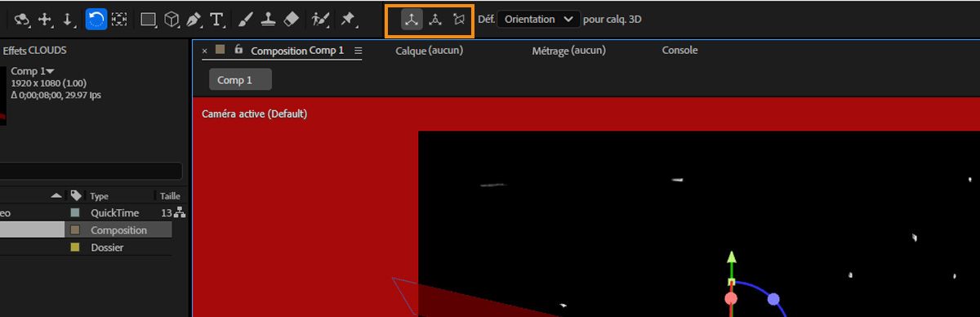This screenshot has width=980, height=317.
Task: Switch to the Console tab
Action: pos(679,51)
